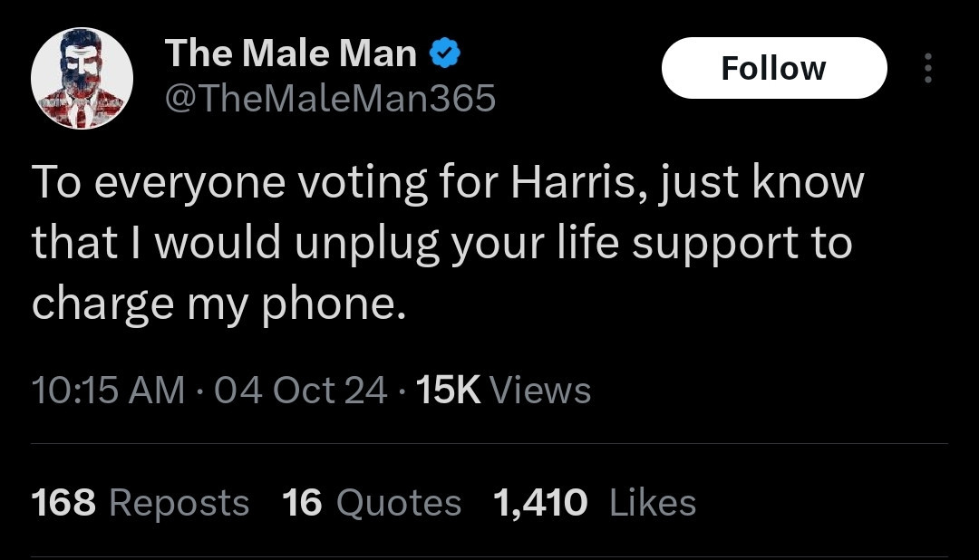Click the 10:15 AM timestamp

[x=108, y=390]
